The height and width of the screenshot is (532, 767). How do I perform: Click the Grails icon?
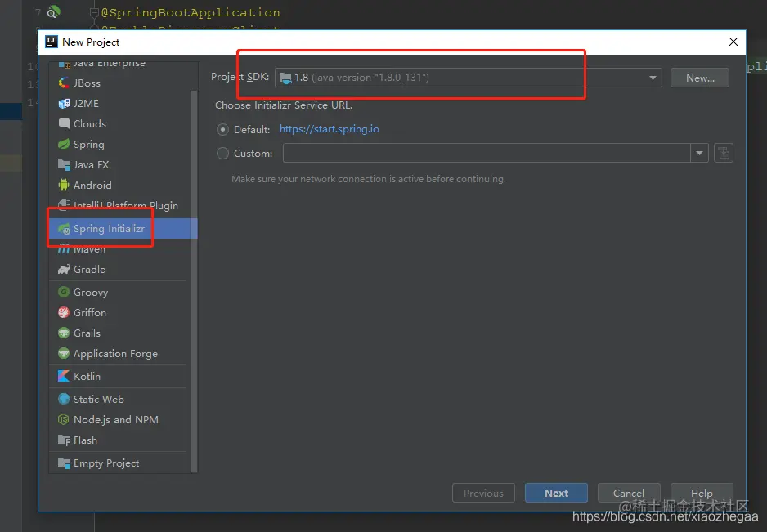(x=64, y=333)
